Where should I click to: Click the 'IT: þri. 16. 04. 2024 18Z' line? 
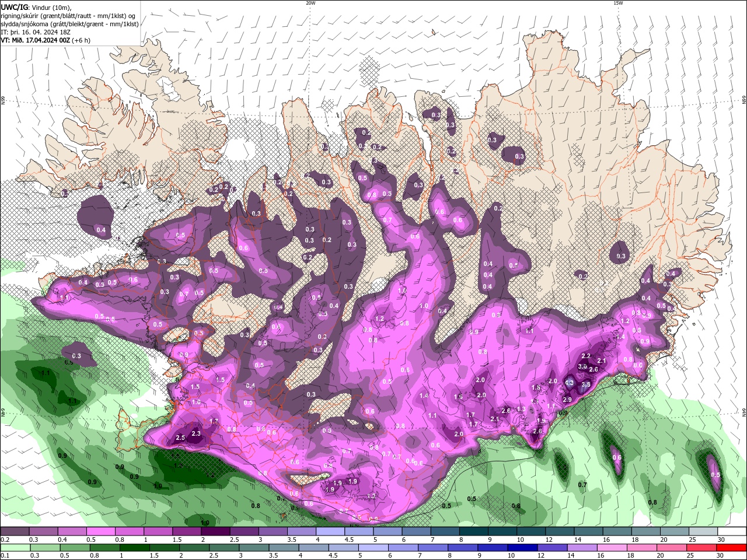point(36,32)
